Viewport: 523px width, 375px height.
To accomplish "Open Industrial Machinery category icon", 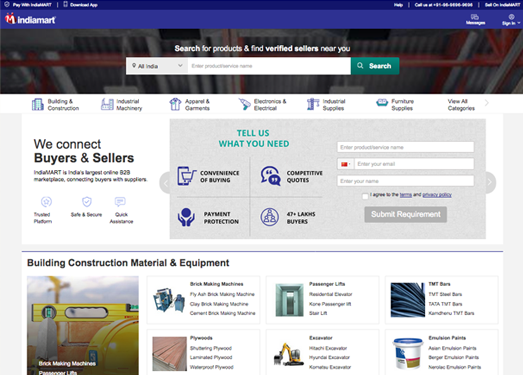I will coord(107,104).
